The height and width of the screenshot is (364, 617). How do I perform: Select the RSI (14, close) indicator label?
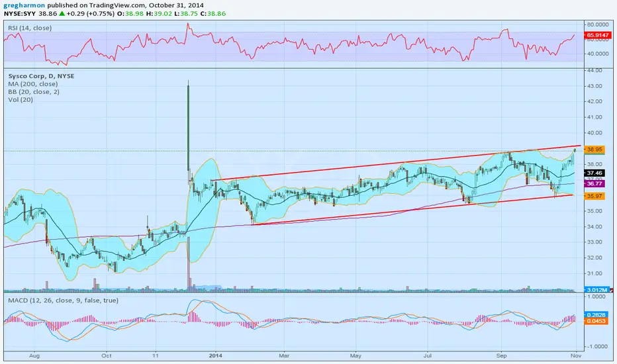[x=30, y=28]
